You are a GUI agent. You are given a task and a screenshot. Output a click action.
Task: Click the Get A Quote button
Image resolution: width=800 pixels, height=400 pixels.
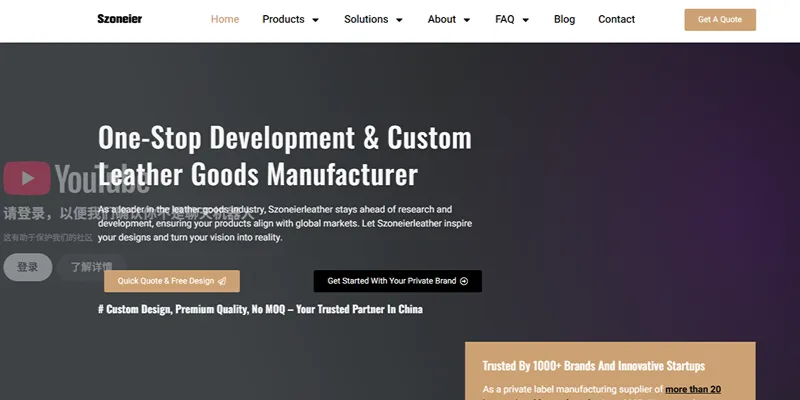[720, 19]
